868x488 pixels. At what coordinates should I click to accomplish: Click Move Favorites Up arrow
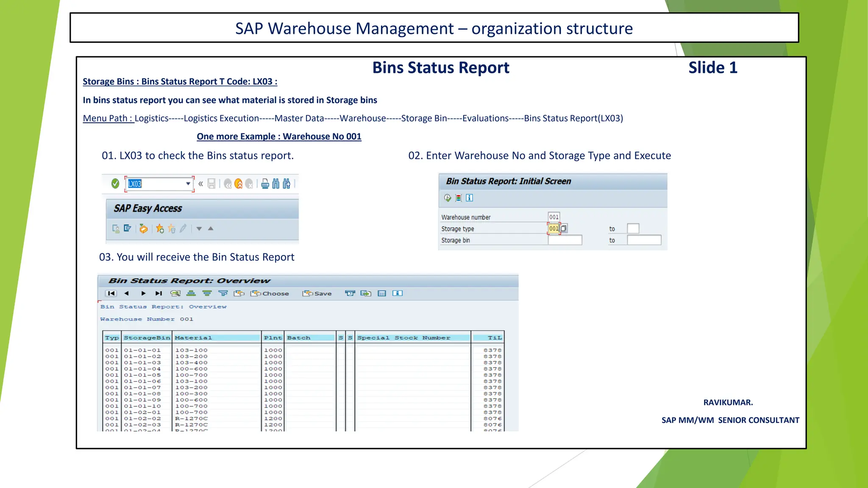(211, 228)
